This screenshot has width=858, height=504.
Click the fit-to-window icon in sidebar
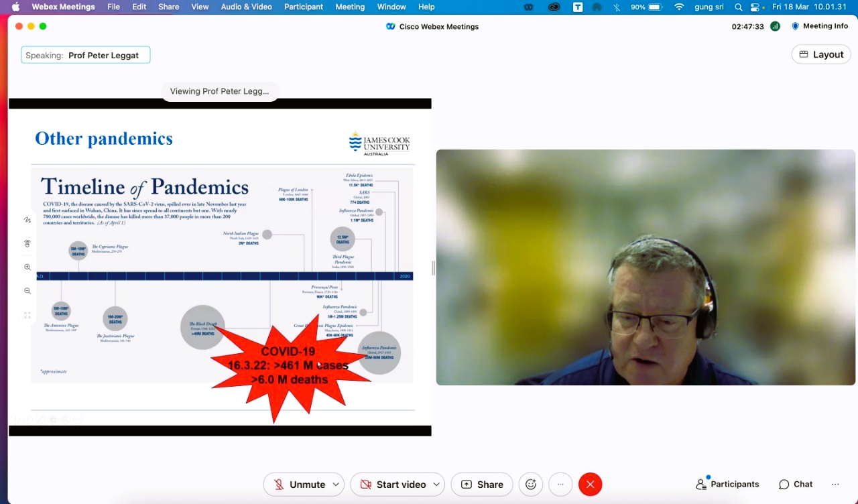[x=27, y=315]
